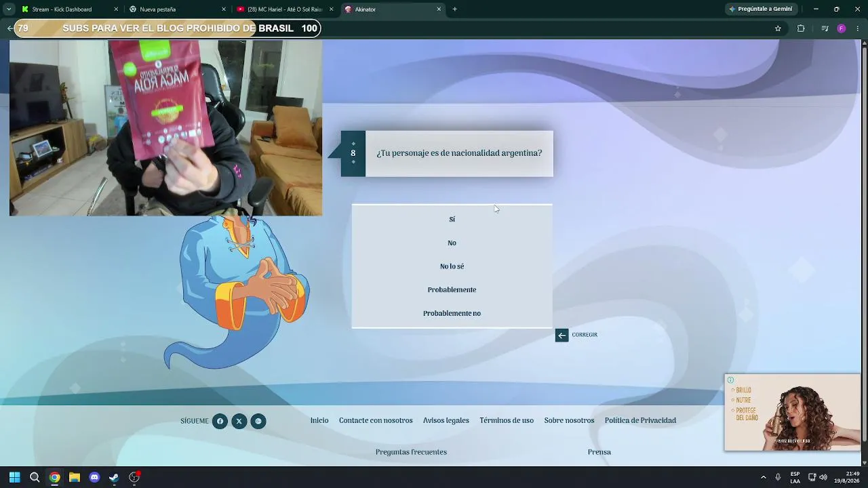868x488 pixels.
Task: Select the Akinator browser tab
Action: tap(393, 9)
